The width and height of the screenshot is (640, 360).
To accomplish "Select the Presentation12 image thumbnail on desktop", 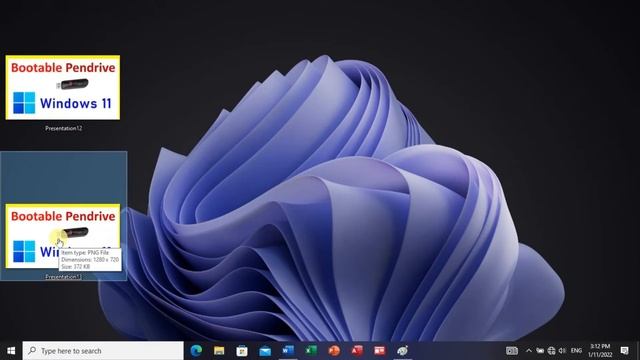I will click(x=63, y=87).
